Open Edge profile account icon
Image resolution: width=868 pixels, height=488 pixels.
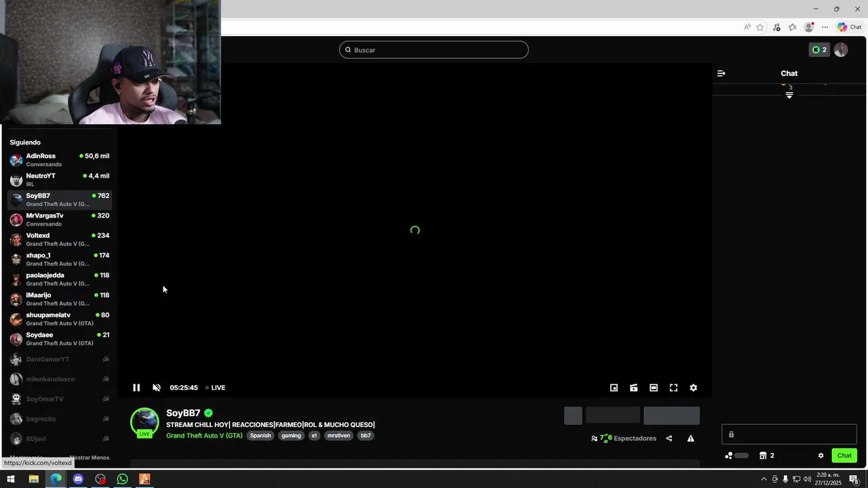(808, 27)
